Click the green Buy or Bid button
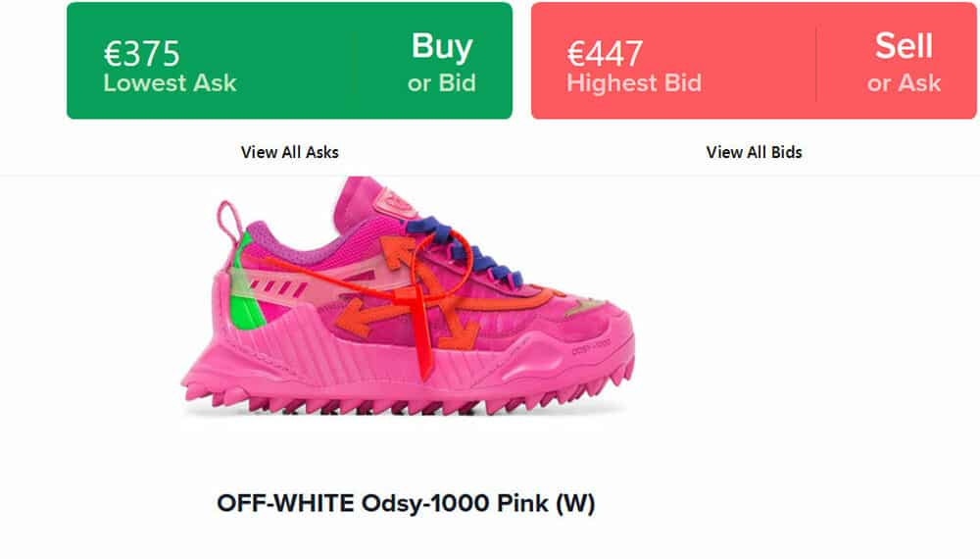This screenshot has height=559, width=980. point(289,61)
